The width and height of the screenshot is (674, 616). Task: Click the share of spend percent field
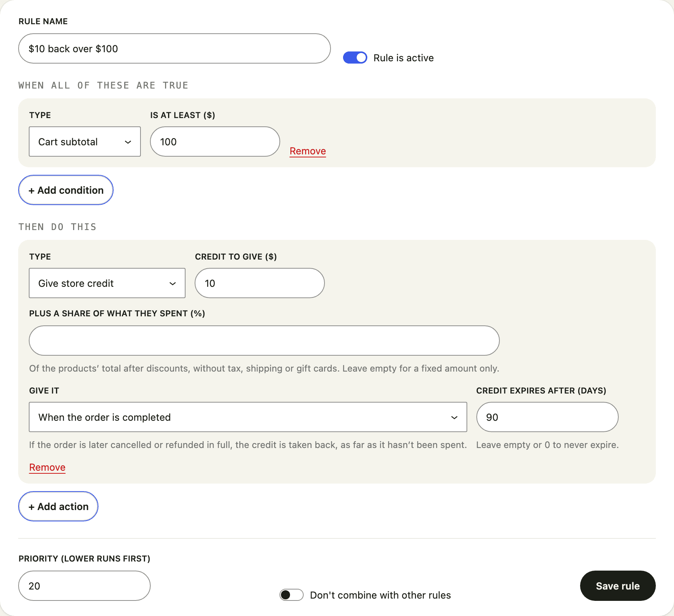[264, 341]
